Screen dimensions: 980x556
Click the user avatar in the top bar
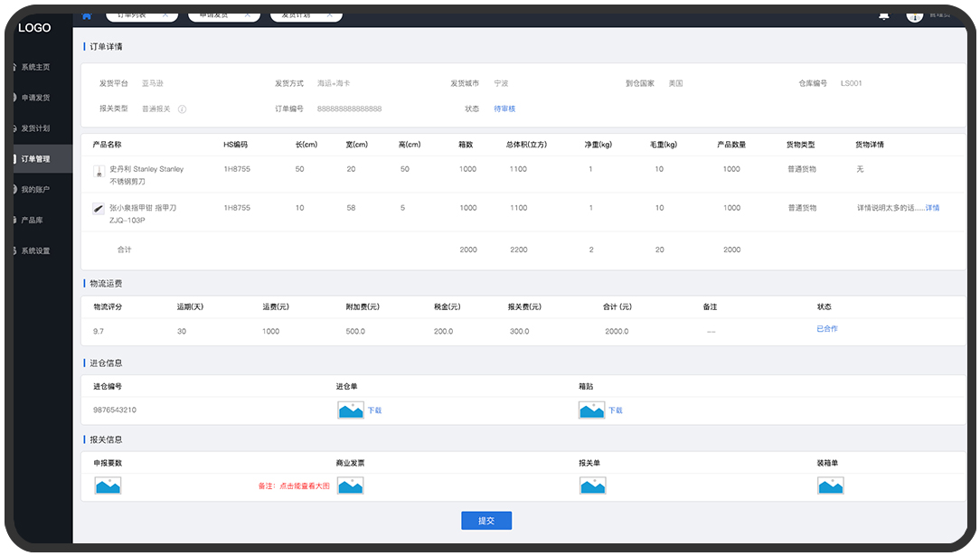(914, 14)
